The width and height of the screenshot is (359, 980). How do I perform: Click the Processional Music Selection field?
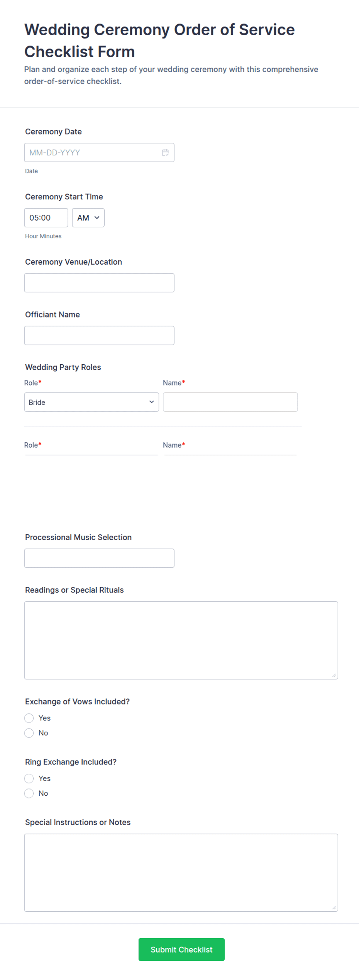(x=99, y=558)
